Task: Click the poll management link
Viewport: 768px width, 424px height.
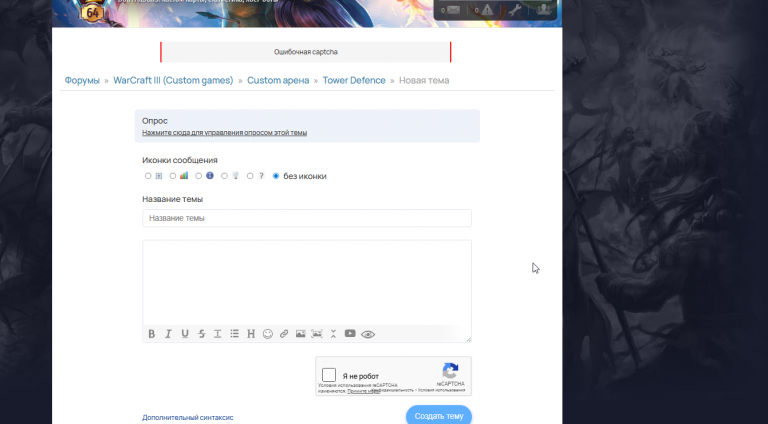Action: pos(224,133)
